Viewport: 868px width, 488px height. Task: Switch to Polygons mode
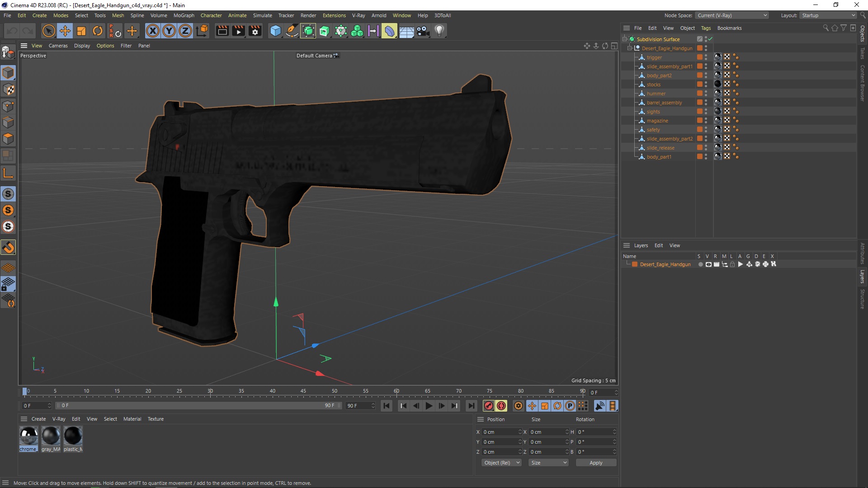8,139
